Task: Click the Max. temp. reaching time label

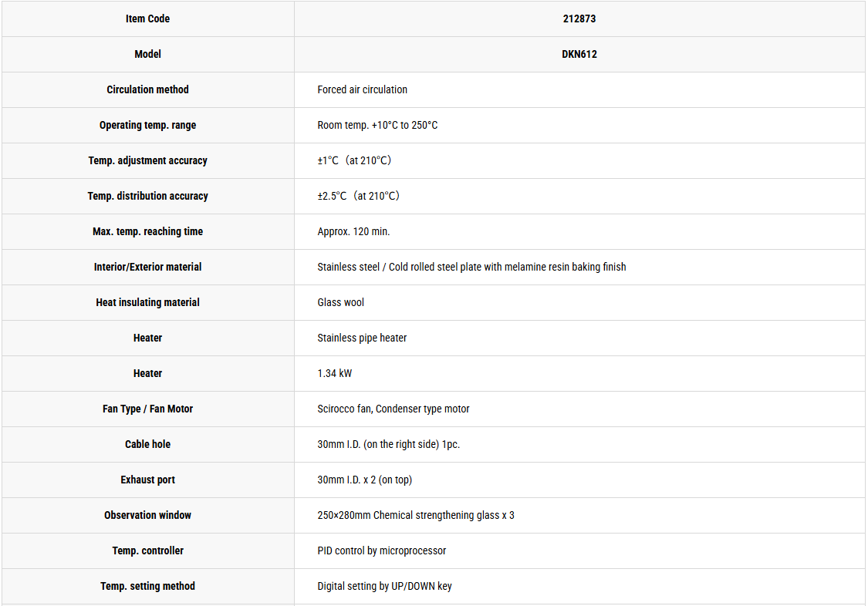Action: pos(148,231)
